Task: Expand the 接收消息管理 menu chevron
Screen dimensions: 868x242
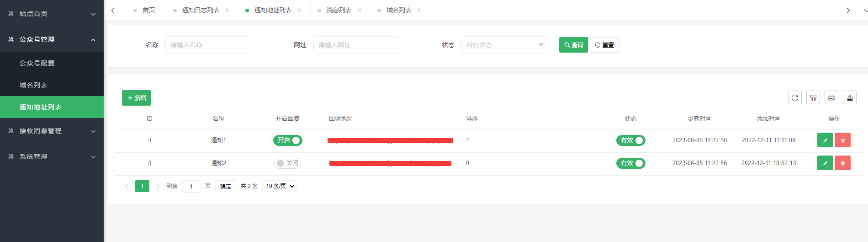Action: tap(93, 131)
